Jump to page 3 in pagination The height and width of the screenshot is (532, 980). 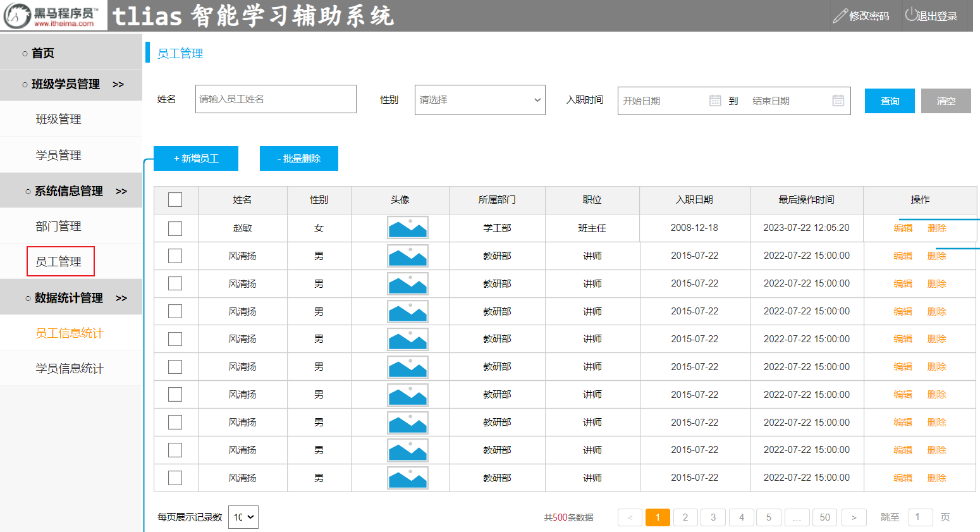click(713, 517)
